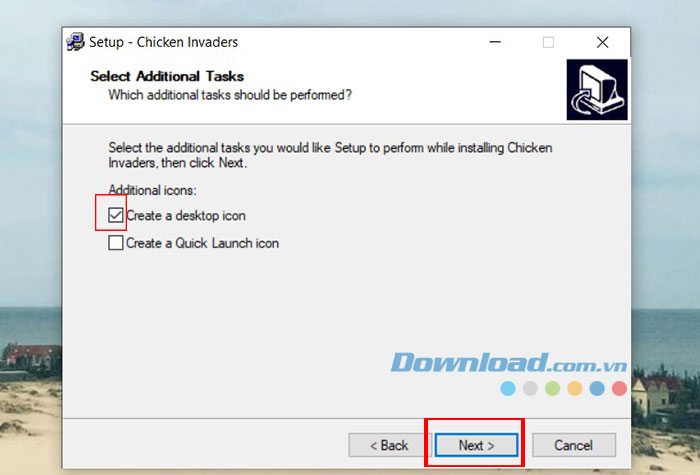Minimize the Setup window
The image size is (700, 475).
(x=495, y=42)
